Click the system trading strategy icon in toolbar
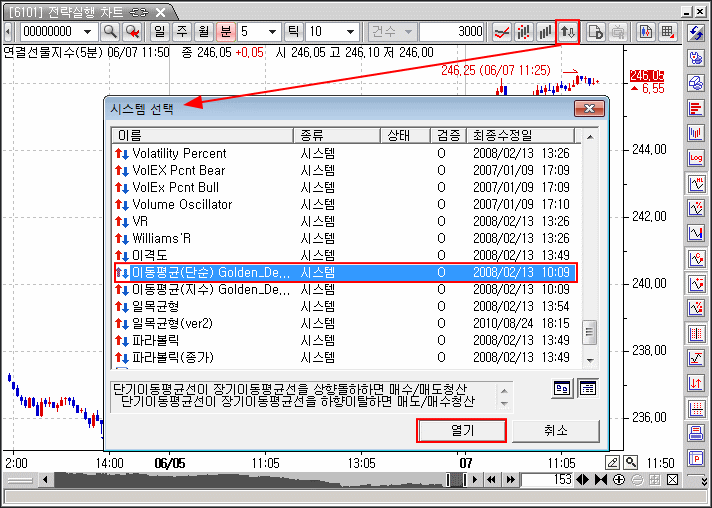This screenshot has width=712, height=508. (x=567, y=32)
